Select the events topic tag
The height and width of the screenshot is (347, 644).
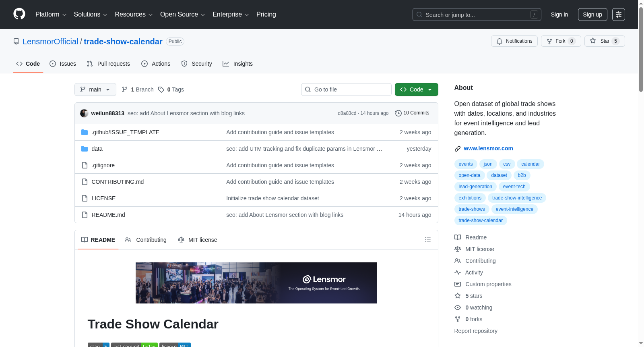466,164
